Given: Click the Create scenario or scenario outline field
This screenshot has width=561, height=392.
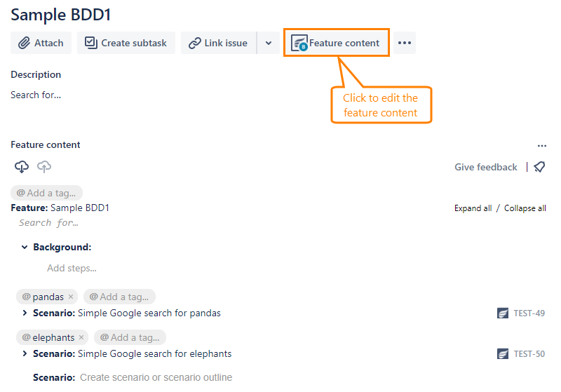Looking at the screenshot, I should (156, 377).
